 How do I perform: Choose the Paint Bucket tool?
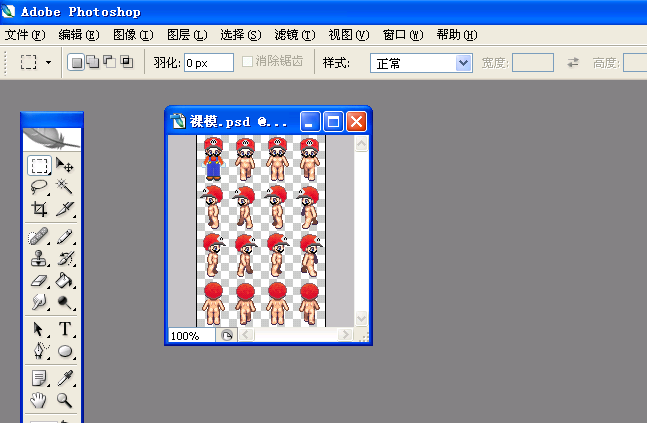click(x=64, y=281)
